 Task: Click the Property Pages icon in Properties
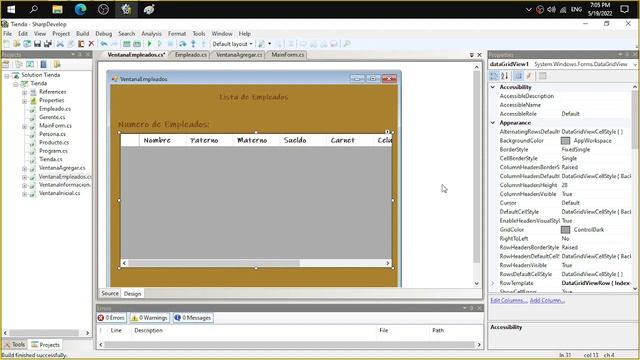(542, 76)
